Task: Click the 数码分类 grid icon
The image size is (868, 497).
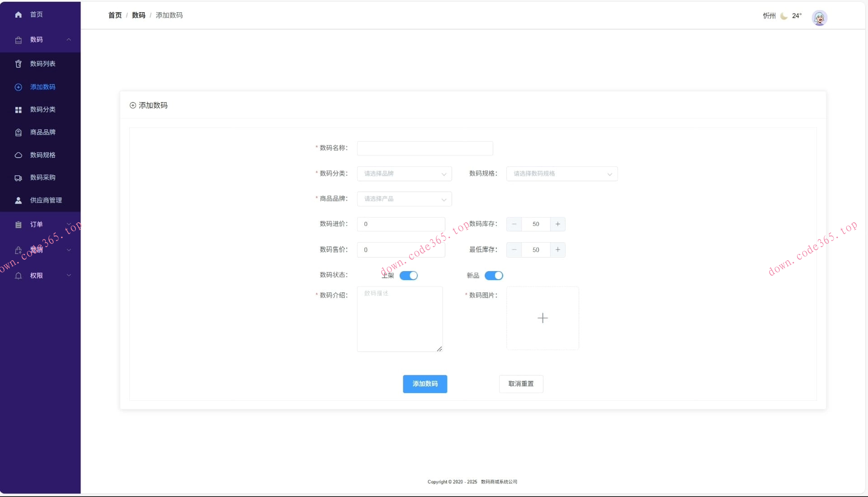Action: click(x=18, y=110)
